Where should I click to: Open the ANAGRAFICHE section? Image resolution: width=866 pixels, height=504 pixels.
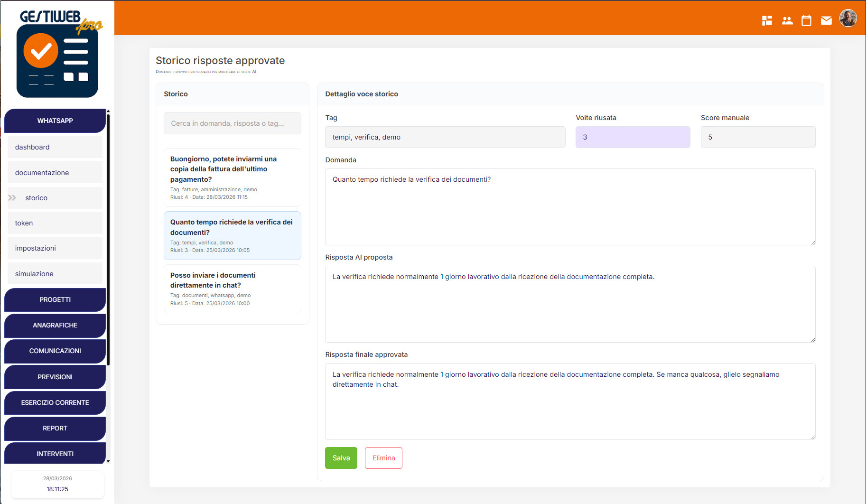click(55, 326)
